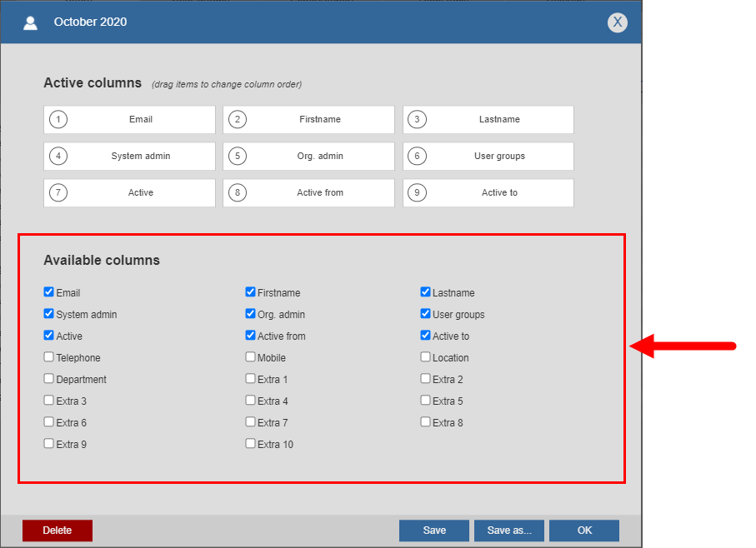
Task: Click the Save as... button
Action: pyautogui.click(x=509, y=531)
